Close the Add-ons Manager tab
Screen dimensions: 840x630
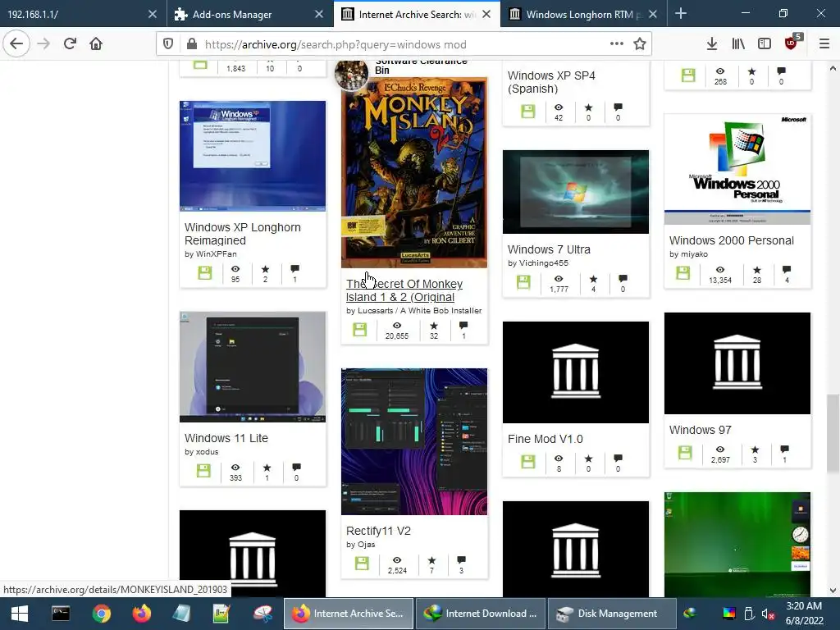(x=319, y=14)
